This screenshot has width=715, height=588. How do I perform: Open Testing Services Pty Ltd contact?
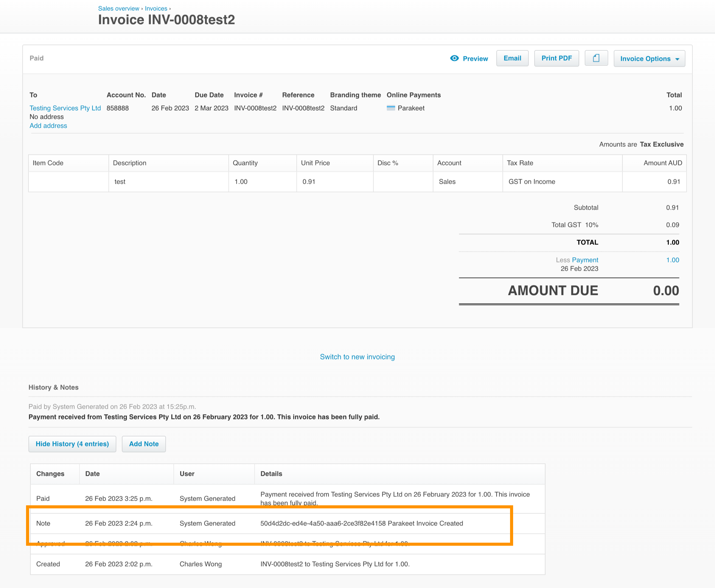point(65,108)
